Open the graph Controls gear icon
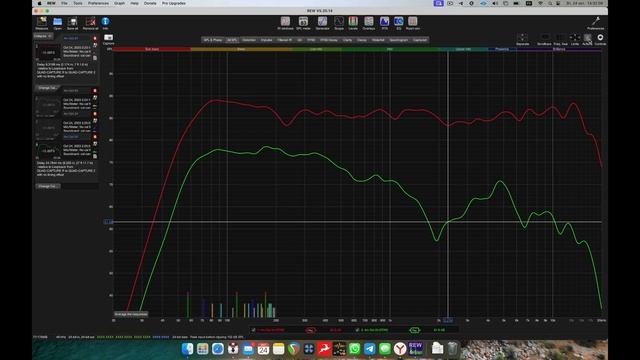This screenshot has height=360, width=640. pos(600,38)
